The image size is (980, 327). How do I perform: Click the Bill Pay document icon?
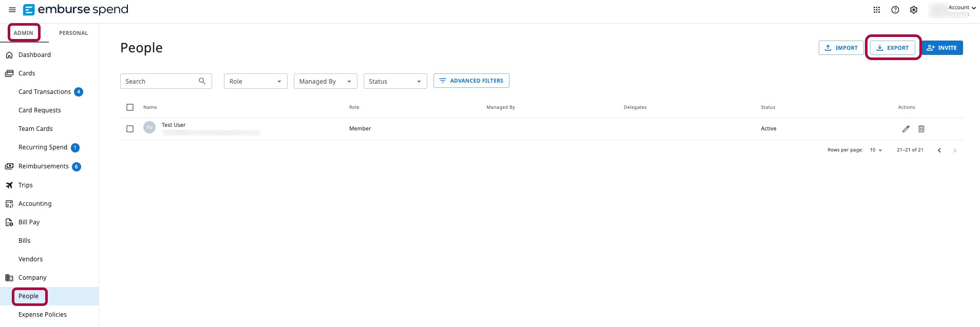[x=9, y=222]
